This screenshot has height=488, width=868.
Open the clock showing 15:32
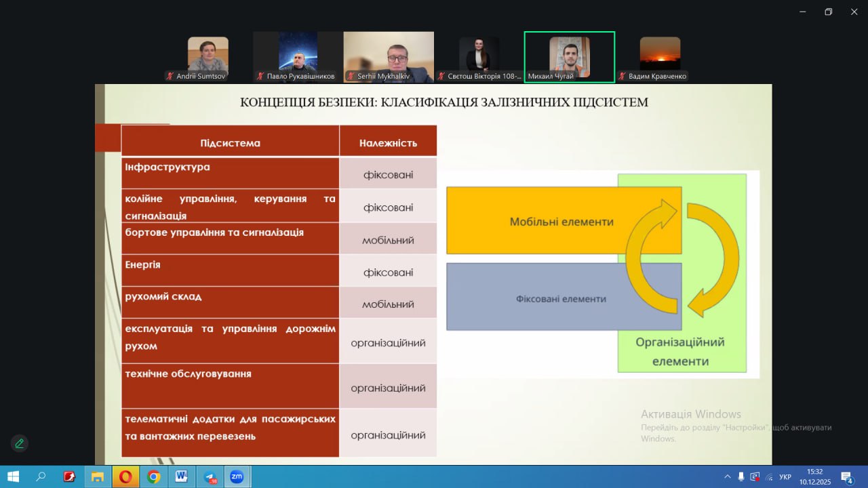coord(814,476)
